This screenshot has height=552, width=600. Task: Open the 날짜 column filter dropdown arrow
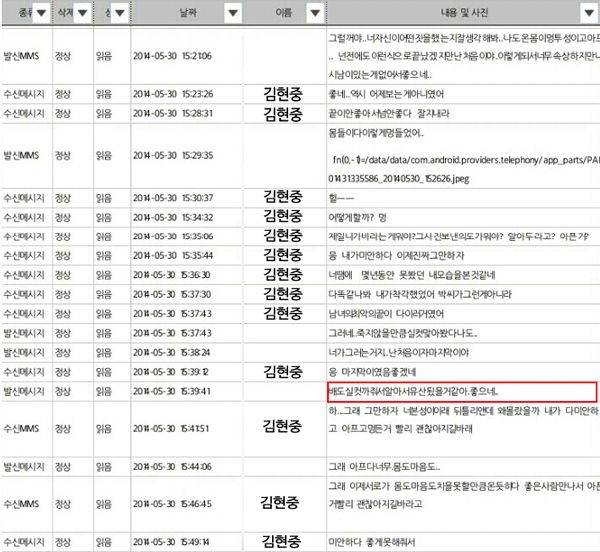(232, 13)
